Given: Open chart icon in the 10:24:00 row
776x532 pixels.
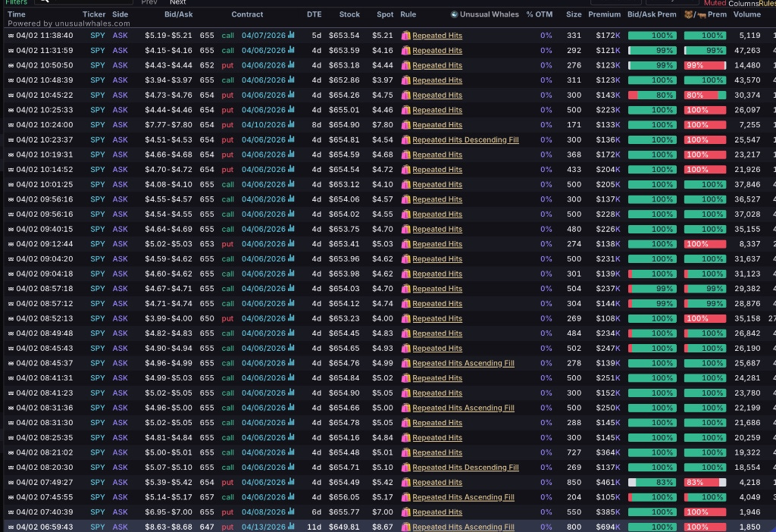Looking at the screenshot, I should [291, 125].
